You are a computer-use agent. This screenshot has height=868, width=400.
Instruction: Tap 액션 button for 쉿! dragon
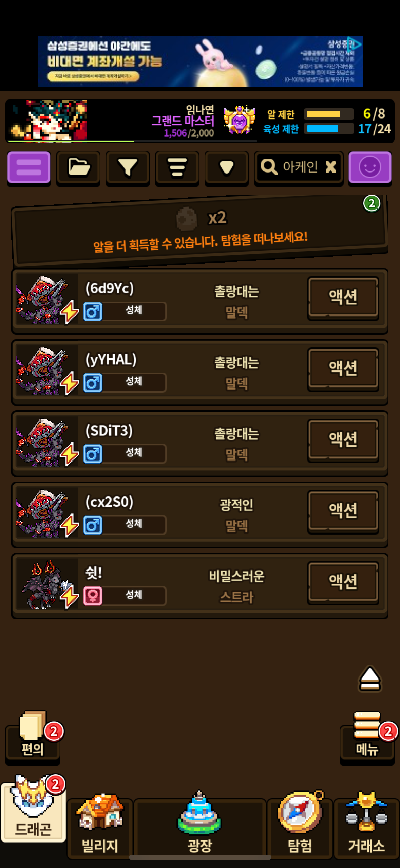tap(343, 583)
